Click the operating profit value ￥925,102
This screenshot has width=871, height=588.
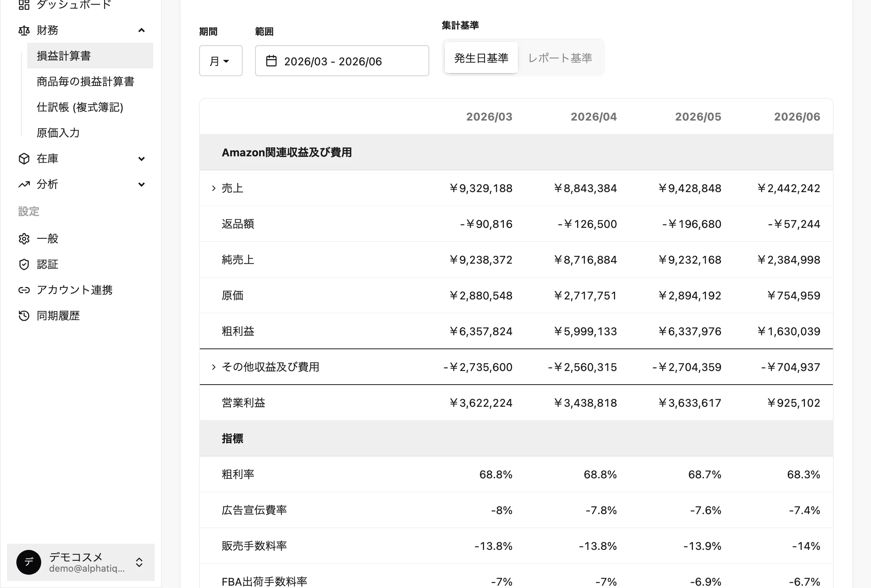pyautogui.click(x=793, y=403)
